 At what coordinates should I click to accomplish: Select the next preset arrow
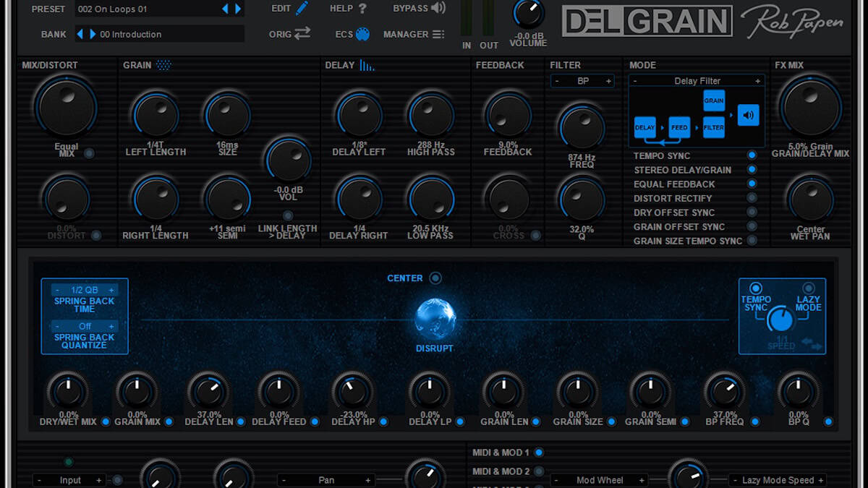point(238,9)
